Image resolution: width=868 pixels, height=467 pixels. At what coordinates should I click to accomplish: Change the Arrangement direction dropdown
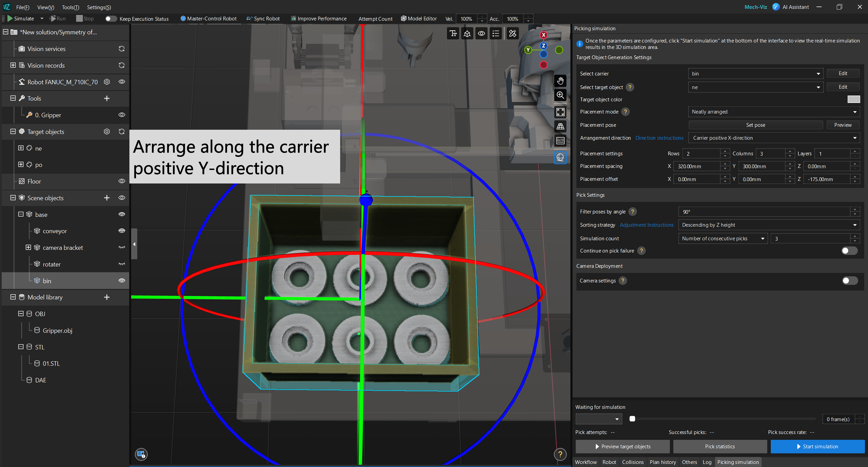click(774, 138)
